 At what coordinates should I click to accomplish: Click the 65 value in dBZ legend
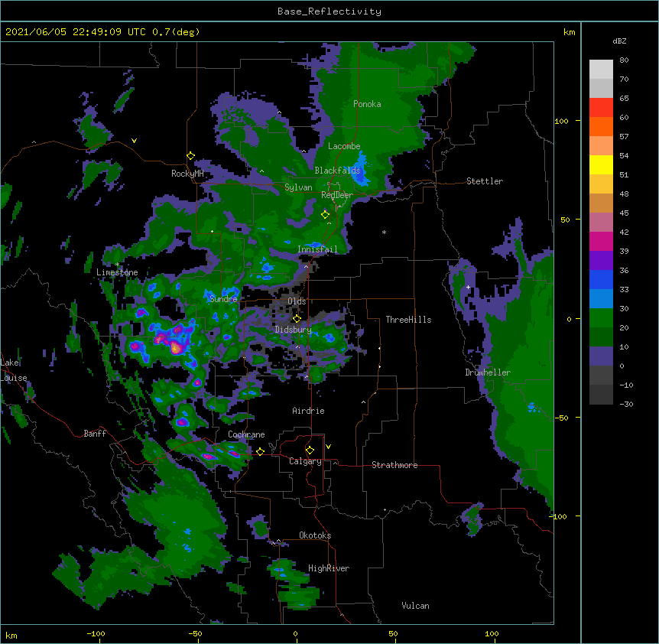624,99
